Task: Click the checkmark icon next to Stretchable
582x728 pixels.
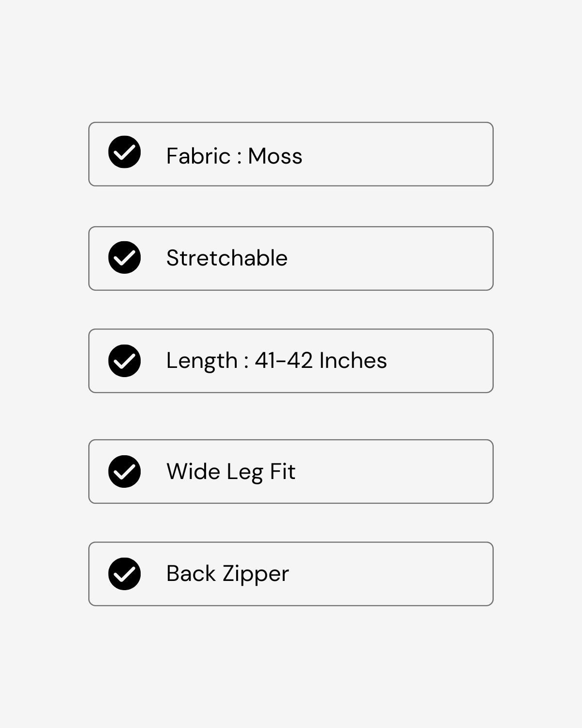Action: (x=125, y=258)
